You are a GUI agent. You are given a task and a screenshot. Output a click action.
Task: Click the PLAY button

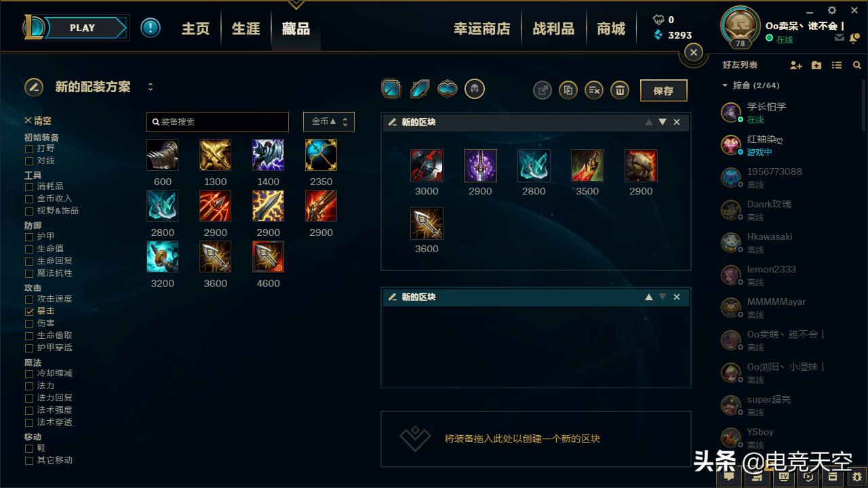(82, 28)
